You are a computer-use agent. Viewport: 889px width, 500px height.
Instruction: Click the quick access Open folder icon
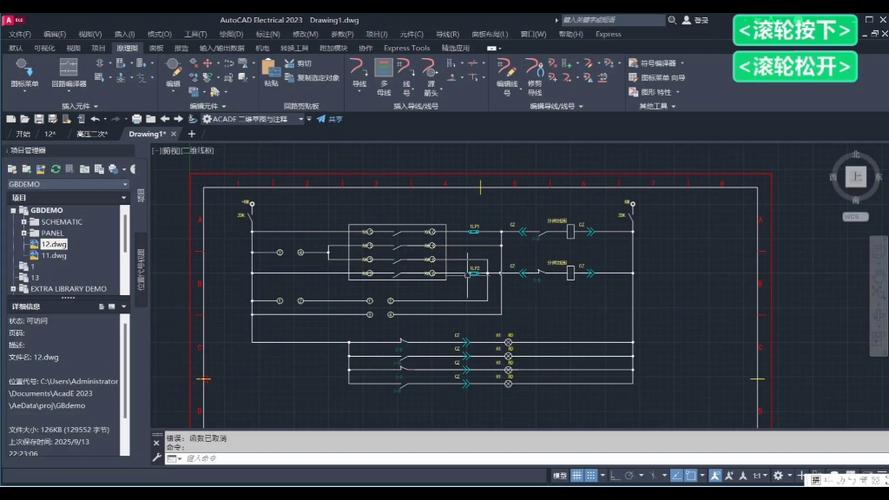click(x=24, y=119)
